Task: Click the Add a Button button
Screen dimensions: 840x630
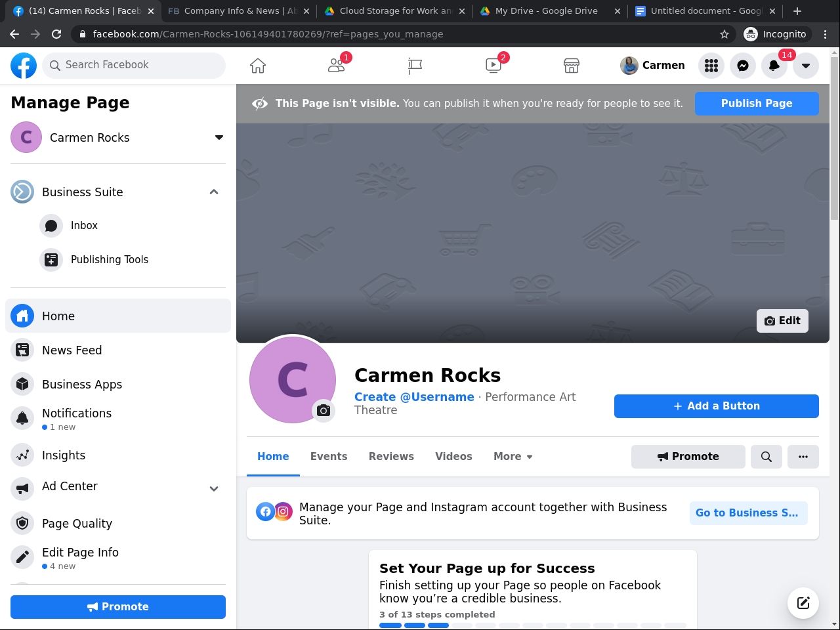Action: pyautogui.click(x=717, y=406)
